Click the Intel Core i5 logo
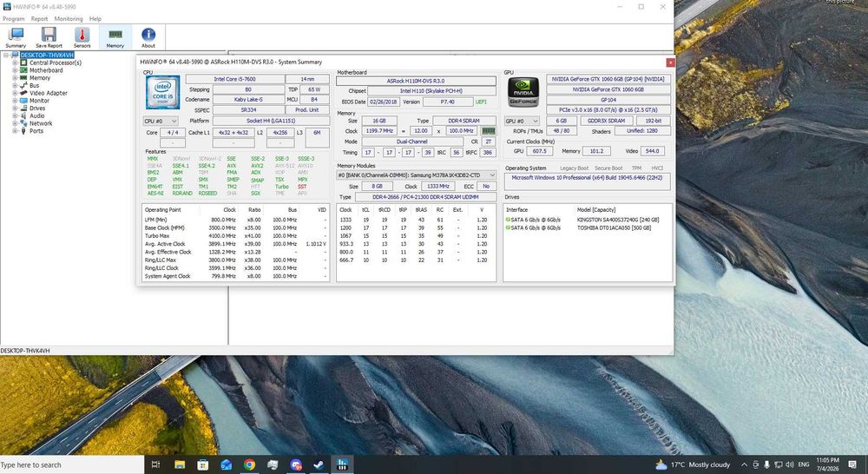The height and width of the screenshot is (474, 868). pyautogui.click(x=163, y=93)
